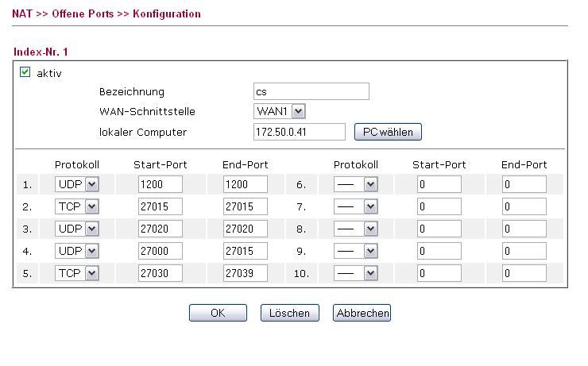The height and width of the screenshot is (366, 588).
Task: Open the WAN-Schnittstelle WAN1 dropdown
Action: [x=280, y=111]
